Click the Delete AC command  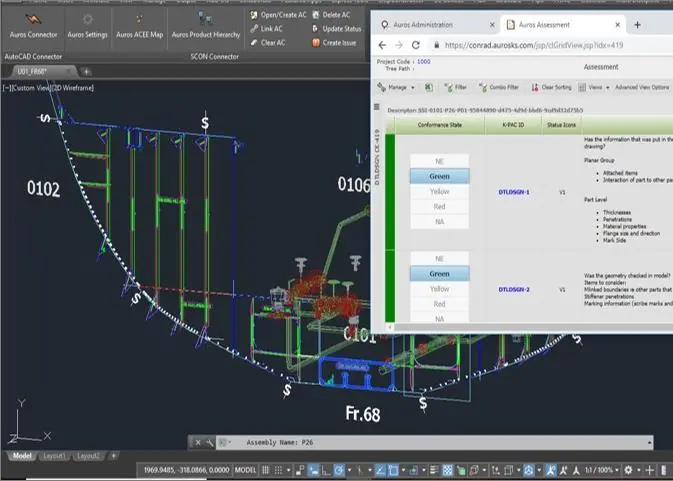click(331, 15)
